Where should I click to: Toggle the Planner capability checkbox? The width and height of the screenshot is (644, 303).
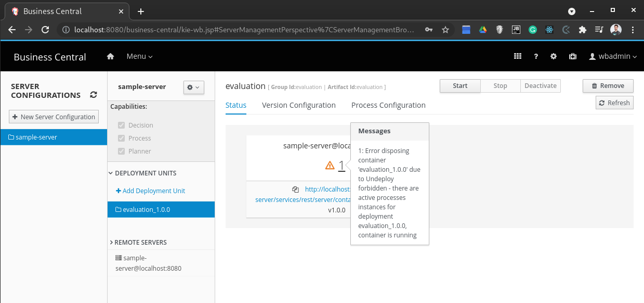point(122,151)
